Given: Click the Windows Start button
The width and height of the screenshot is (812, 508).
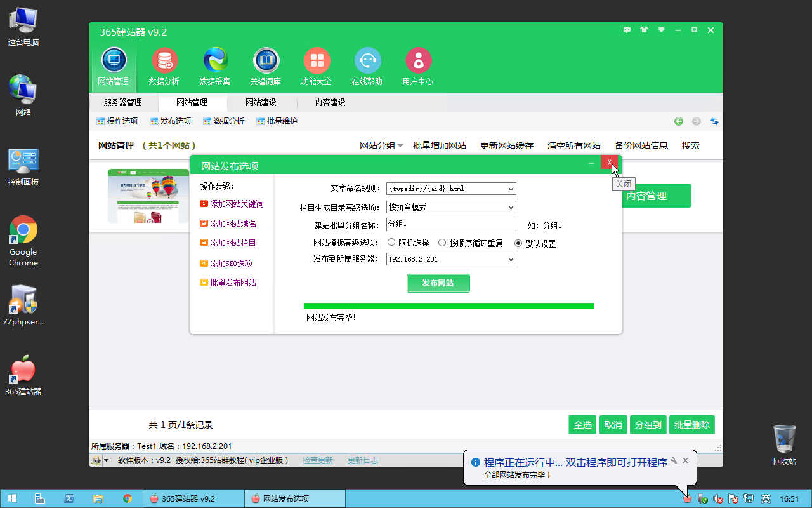Looking at the screenshot, I should [12, 498].
